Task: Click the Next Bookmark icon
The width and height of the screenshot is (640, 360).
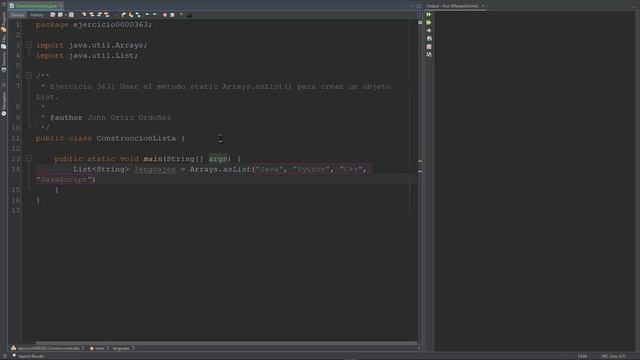Action: pos(131,15)
